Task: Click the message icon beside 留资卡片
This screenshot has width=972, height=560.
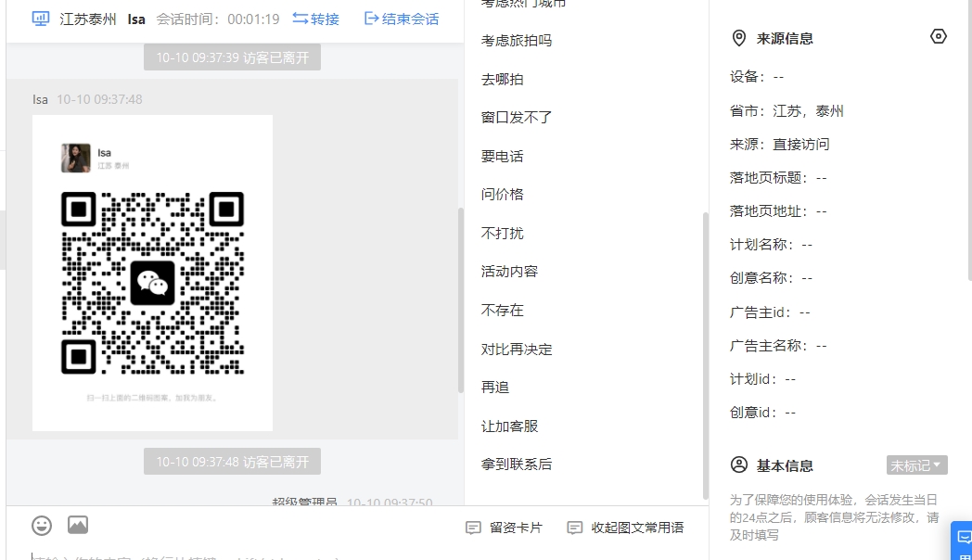Action: 473,528
